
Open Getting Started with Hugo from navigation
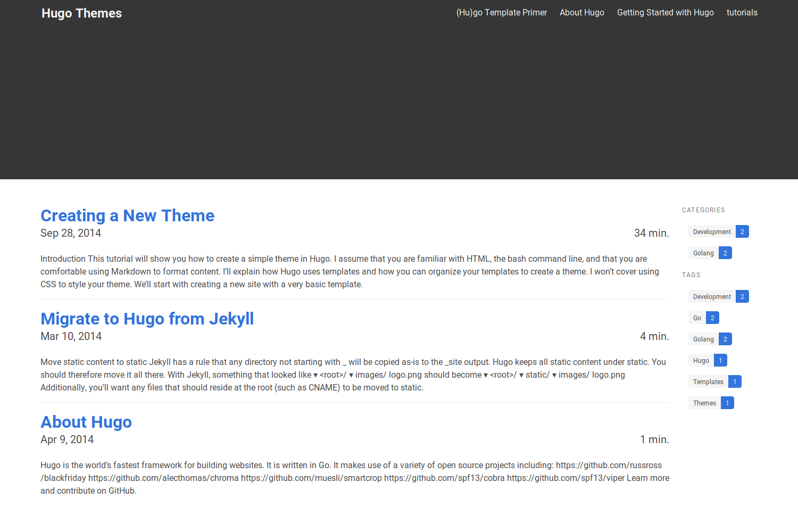665,12
